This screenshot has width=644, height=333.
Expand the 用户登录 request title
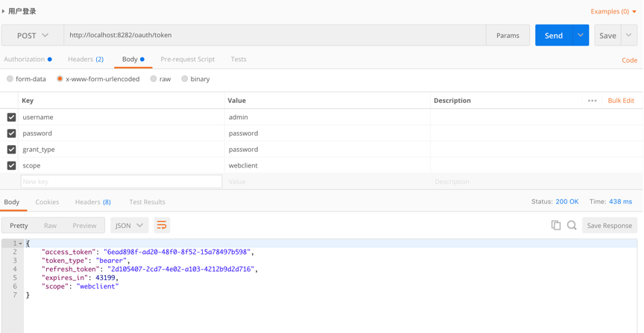pos(4,11)
